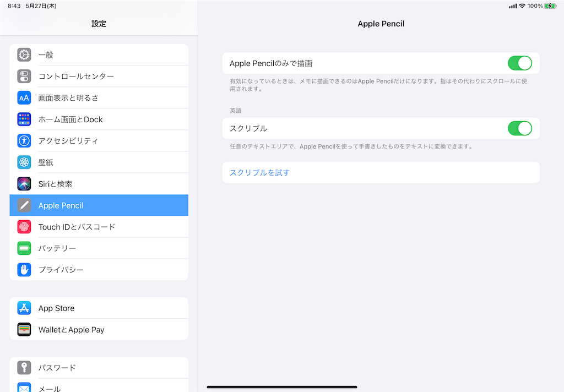Open バッテリー settings row
The image size is (564, 392).
(x=99, y=248)
